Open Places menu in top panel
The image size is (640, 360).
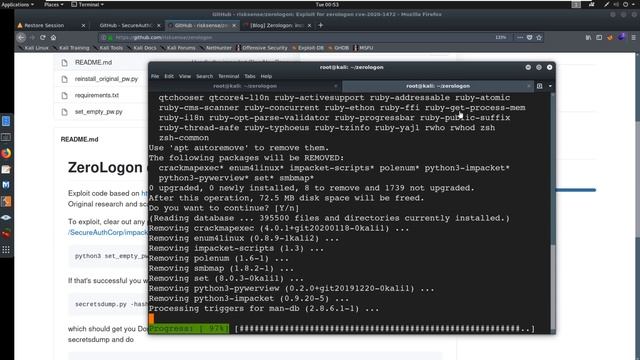tap(53, 4)
